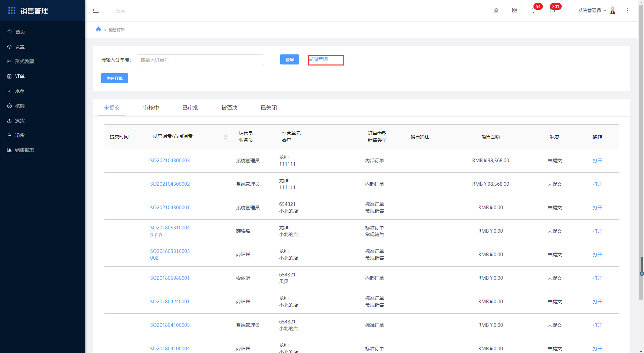Open messages icon with 301 badge

click(x=552, y=10)
